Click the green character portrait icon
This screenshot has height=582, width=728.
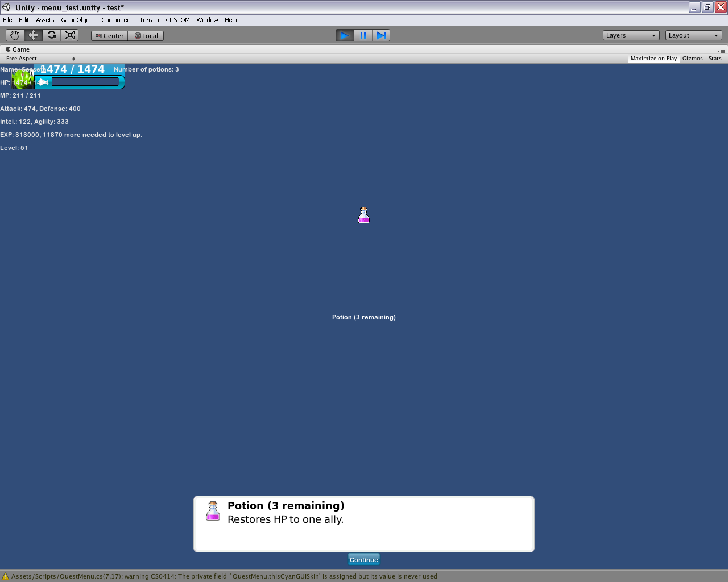pyautogui.click(x=23, y=79)
